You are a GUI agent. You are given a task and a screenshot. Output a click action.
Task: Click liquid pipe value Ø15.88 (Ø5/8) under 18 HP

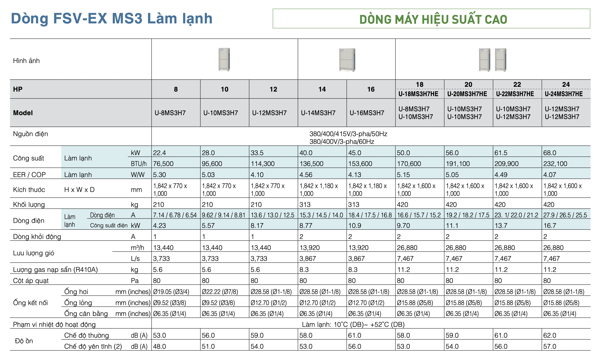pos(415,303)
